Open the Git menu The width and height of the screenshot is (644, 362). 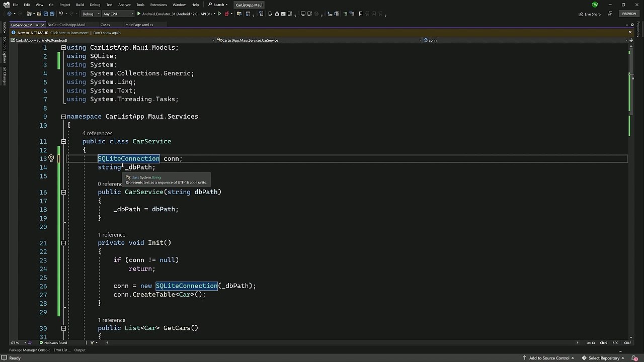[51, 5]
